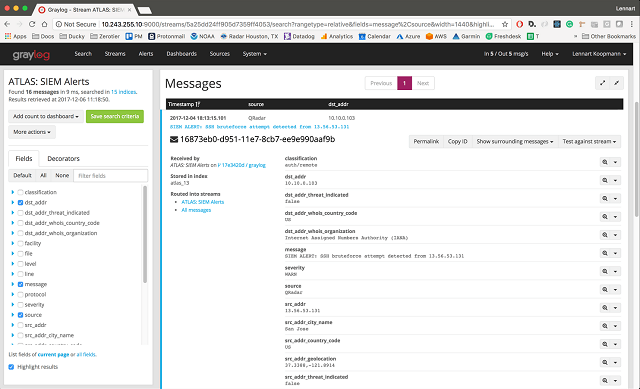Open the Datadog bookmark in the bookmarks bar

point(299,36)
